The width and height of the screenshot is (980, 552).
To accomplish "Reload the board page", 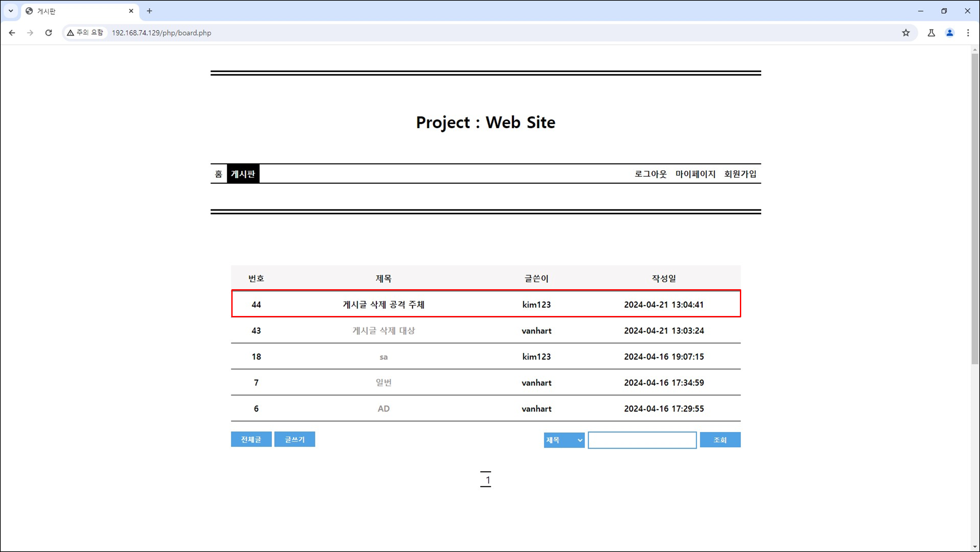I will pyautogui.click(x=48, y=33).
